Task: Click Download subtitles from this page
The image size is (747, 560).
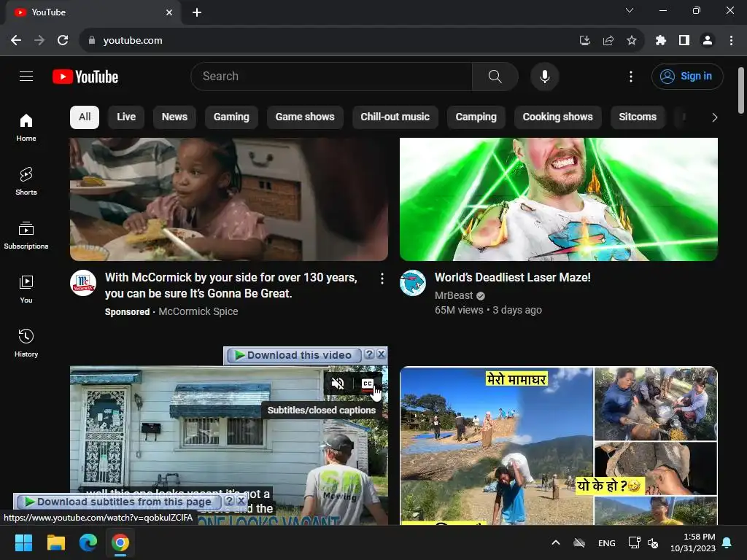Action: (119, 502)
